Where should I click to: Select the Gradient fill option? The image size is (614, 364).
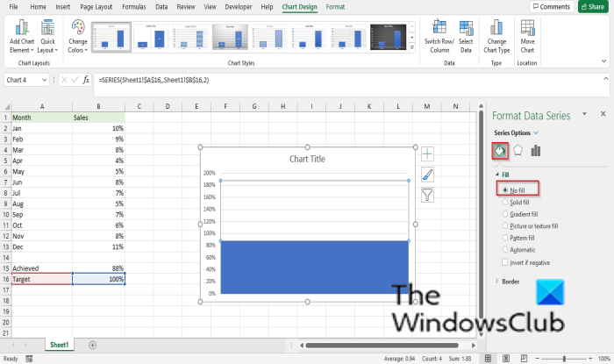click(520, 214)
